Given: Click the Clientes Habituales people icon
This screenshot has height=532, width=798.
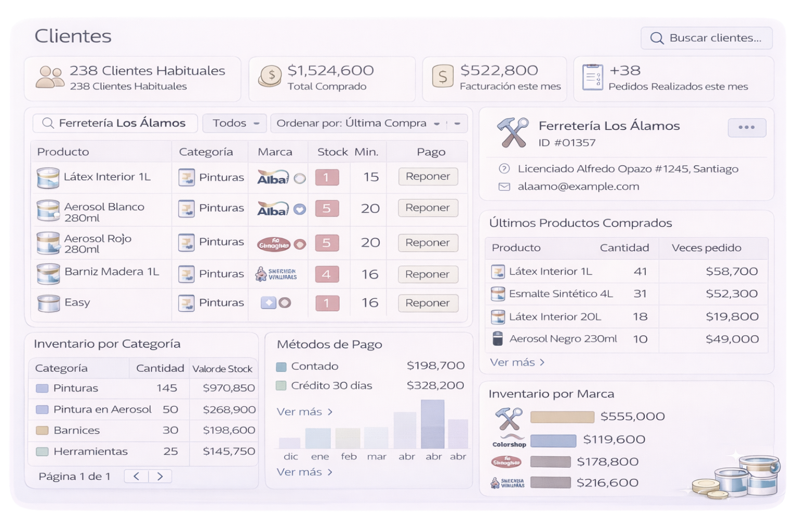Looking at the screenshot, I should (x=50, y=77).
